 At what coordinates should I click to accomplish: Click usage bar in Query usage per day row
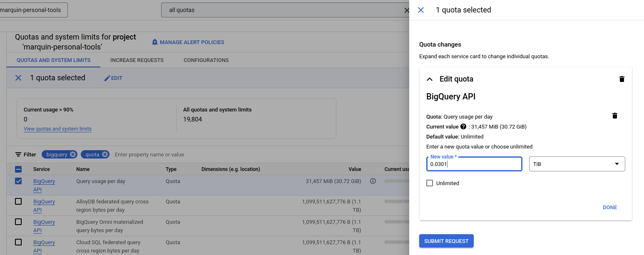click(397, 181)
